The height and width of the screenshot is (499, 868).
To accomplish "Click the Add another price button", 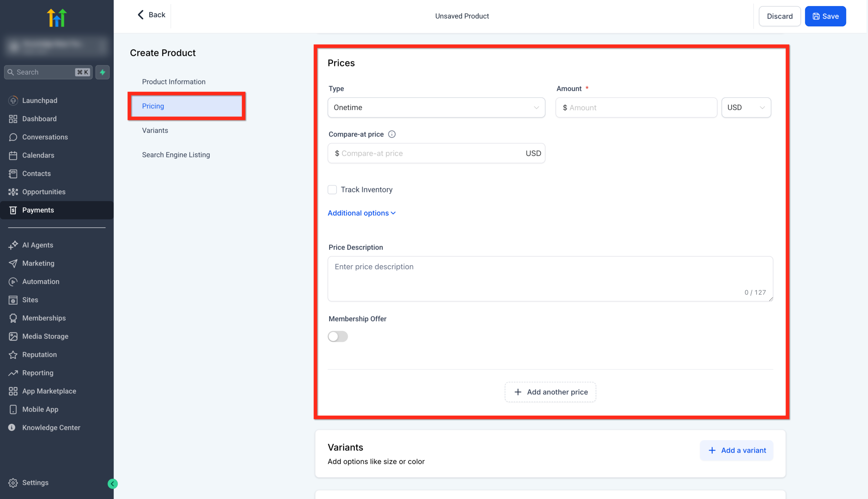I will pos(550,392).
